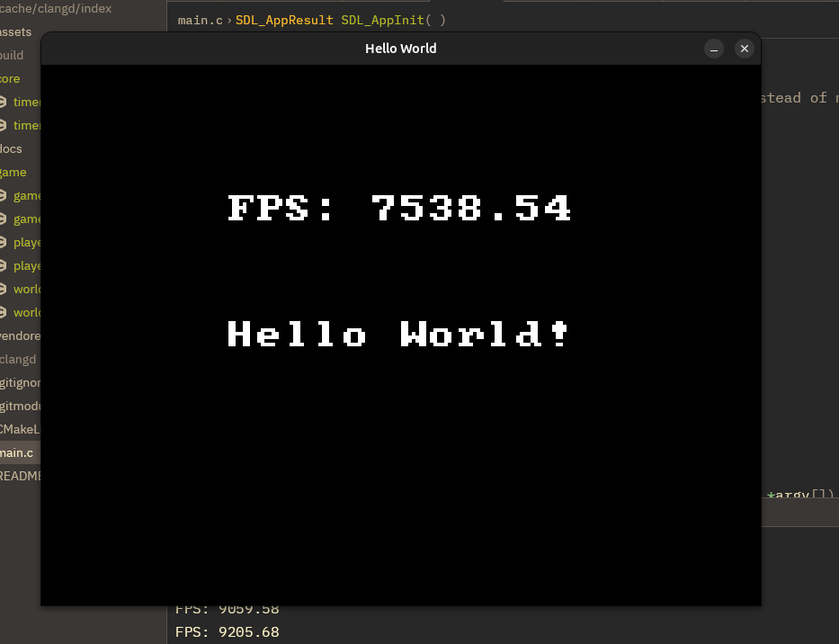
Task: Minimize the Hello World window
Action: click(x=713, y=49)
